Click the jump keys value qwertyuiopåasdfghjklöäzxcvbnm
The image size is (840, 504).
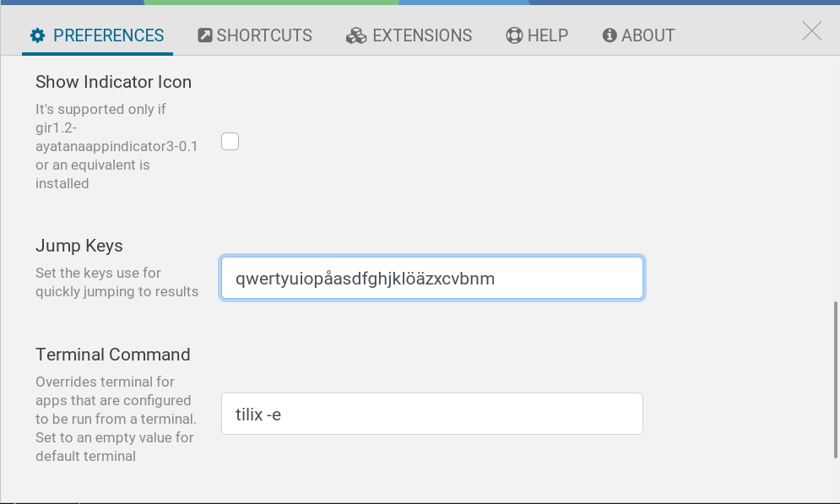point(365,278)
